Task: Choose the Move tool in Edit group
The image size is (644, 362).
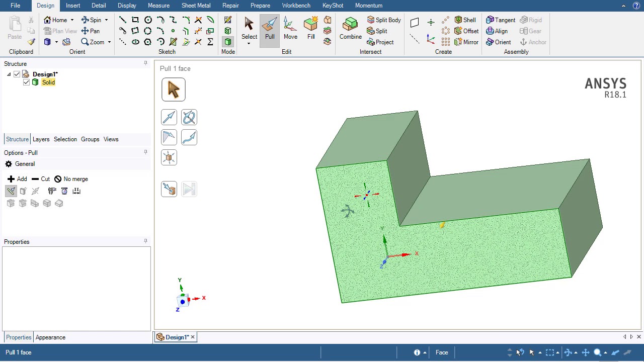Action: tap(290, 29)
